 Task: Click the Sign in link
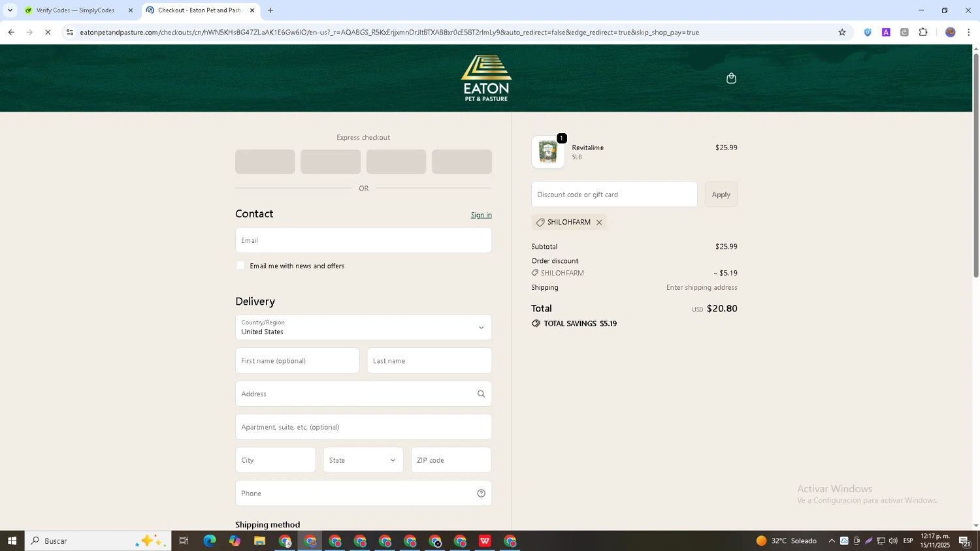click(482, 215)
